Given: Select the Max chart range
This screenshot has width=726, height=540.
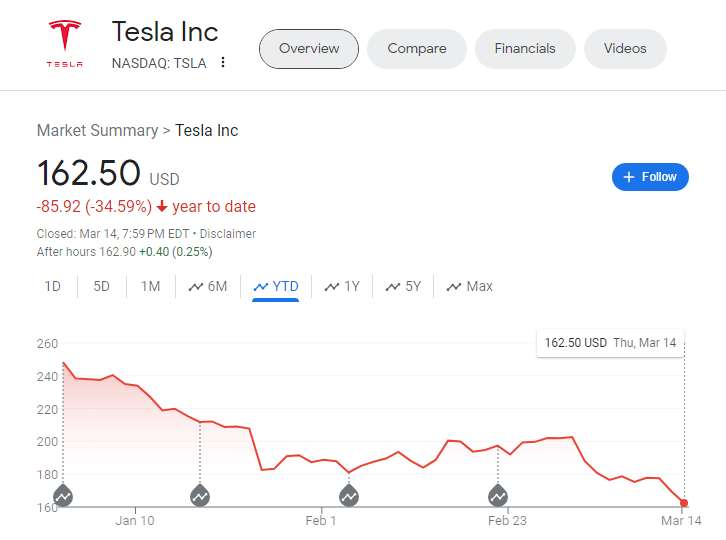Looking at the screenshot, I should [470, 286].
